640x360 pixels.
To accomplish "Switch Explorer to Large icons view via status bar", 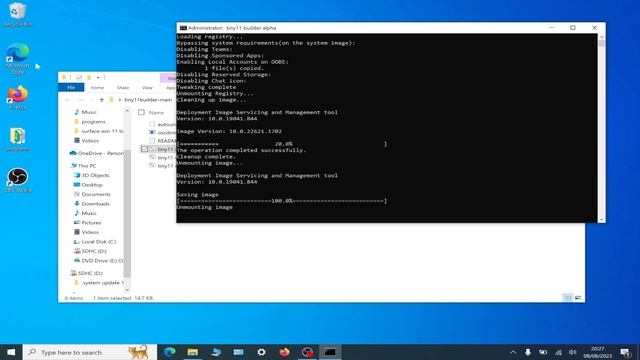I will pyautogui.click(x=578, y=298).
